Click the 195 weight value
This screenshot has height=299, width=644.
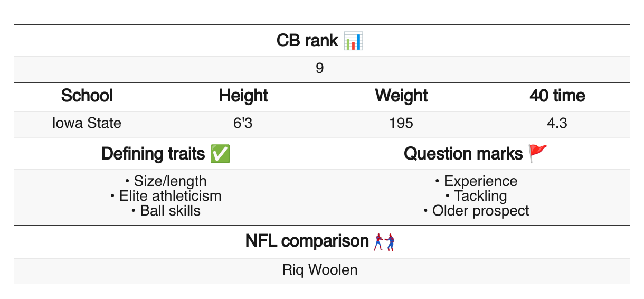(401, 124)
